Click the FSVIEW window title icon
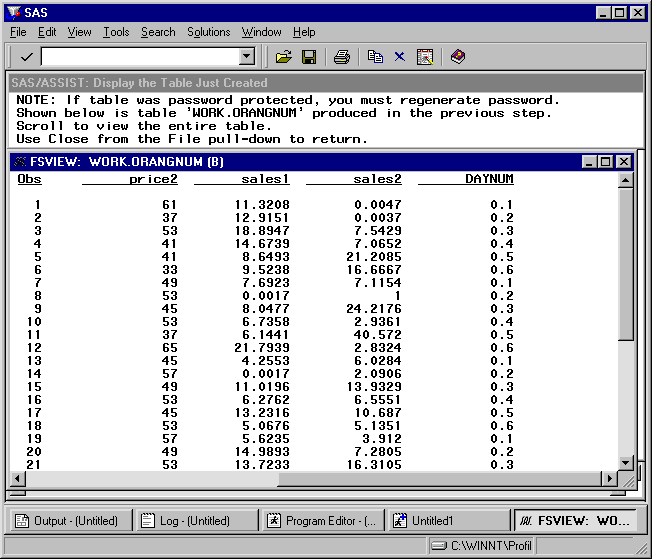Image resolution: width=652 pixels, height=559 pixels. pyautogui.click(x=20, y=161)
